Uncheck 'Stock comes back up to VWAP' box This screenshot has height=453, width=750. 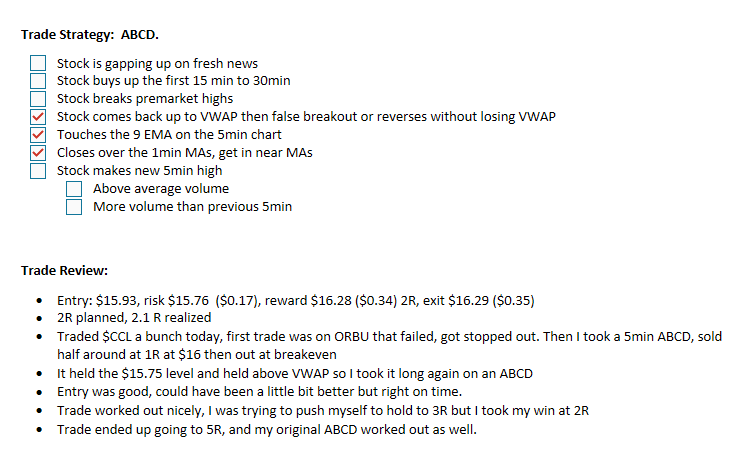(x=39, y=117)
